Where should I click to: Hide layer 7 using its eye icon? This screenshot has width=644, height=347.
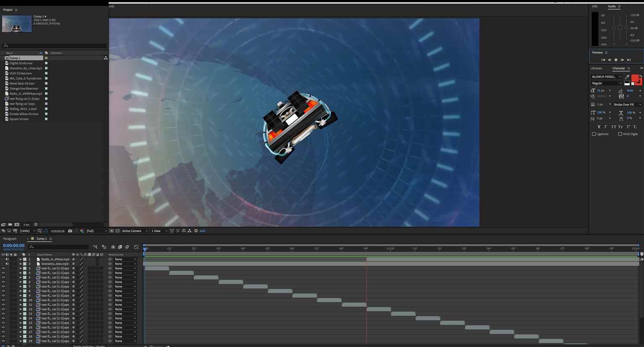(3, 287)
